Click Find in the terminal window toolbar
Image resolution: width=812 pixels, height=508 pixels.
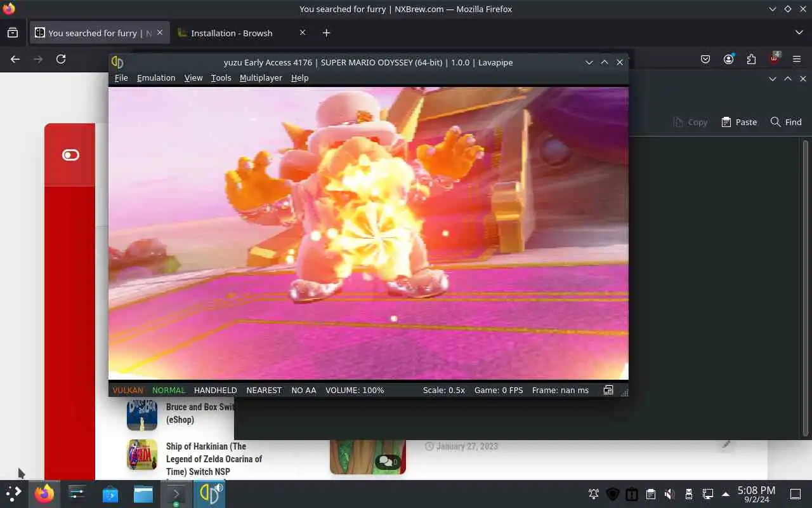[786, 122]
